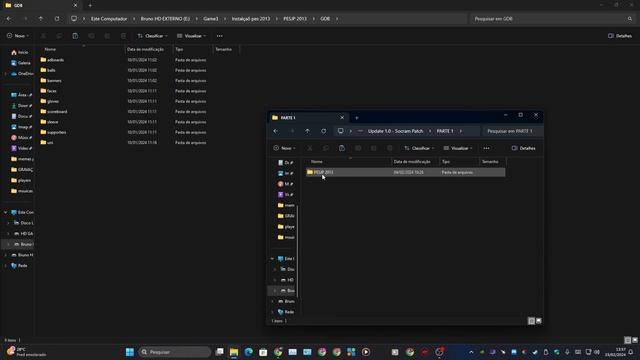The image size is (640, 360).
Task: Click Update 1.0 - Socram Patch breadcrumb
Action: [x=395, y=131]
